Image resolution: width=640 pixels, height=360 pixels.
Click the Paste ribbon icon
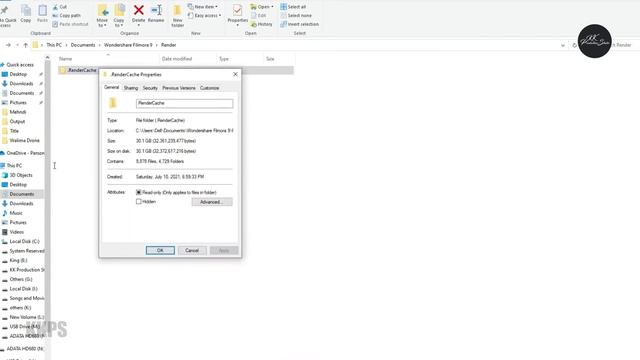(42, 13)
